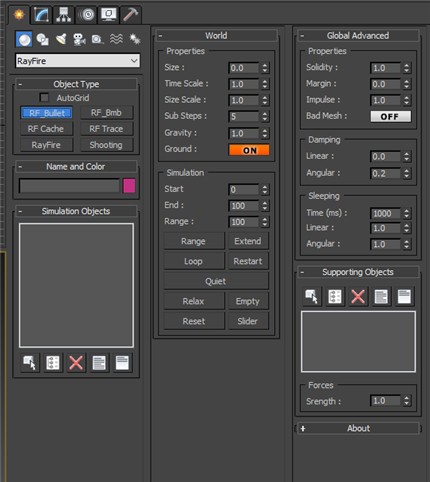Select the Lights category icon
Image resolution: width=430 pixels, height=482 pixels.
[x=61, y=39]
